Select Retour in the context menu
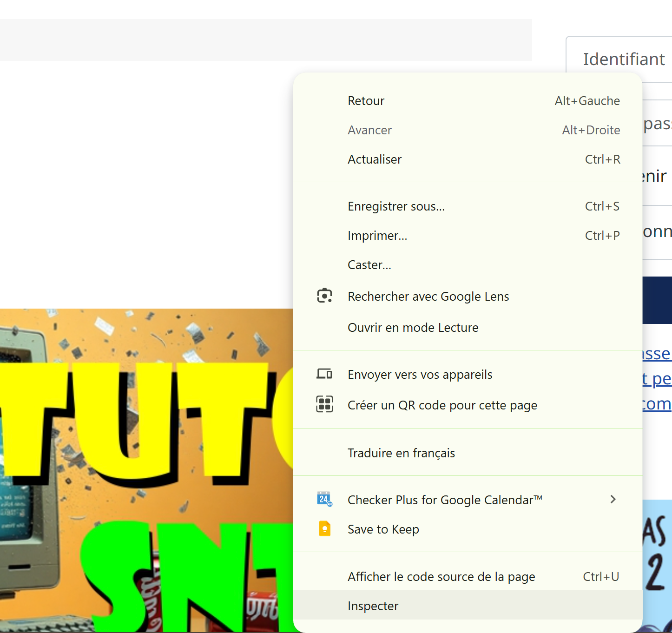 pyautogui.click(x=366, y=101)
